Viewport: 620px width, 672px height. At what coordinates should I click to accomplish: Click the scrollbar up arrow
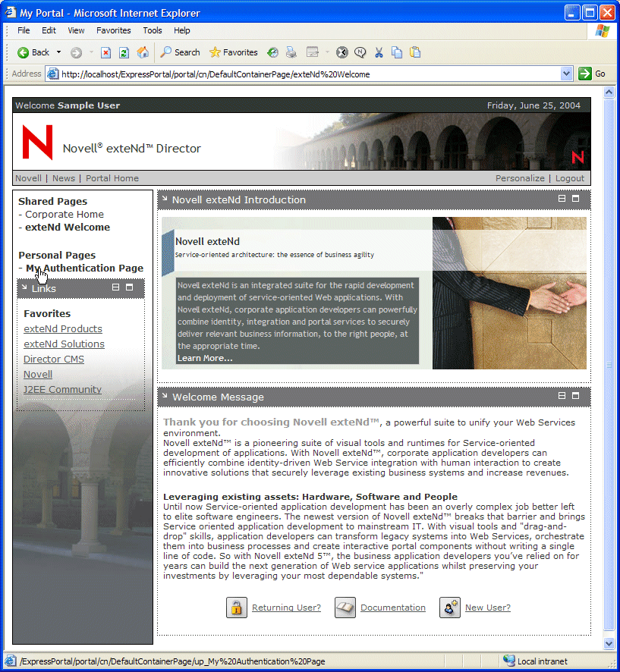[x=609, y=92]
